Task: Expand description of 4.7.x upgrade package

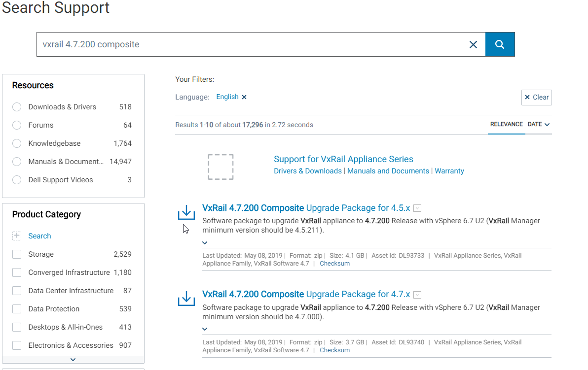Action: point(205,329)
